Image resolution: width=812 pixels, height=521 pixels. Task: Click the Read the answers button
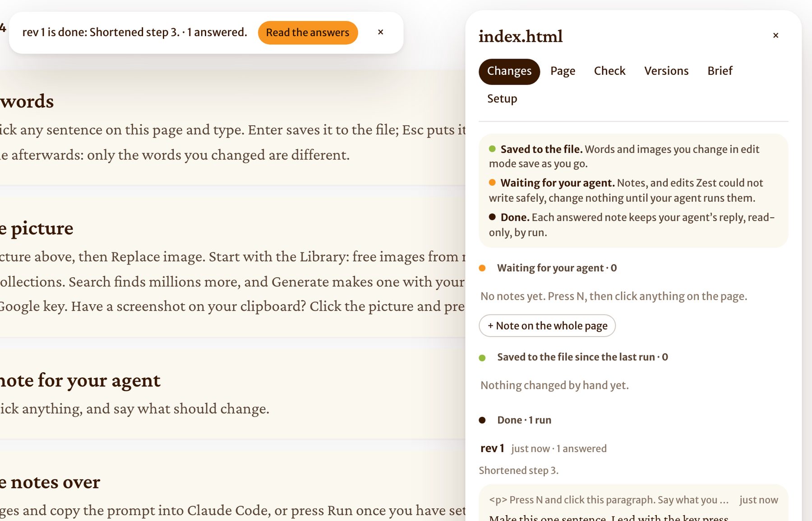click(308, 32)
